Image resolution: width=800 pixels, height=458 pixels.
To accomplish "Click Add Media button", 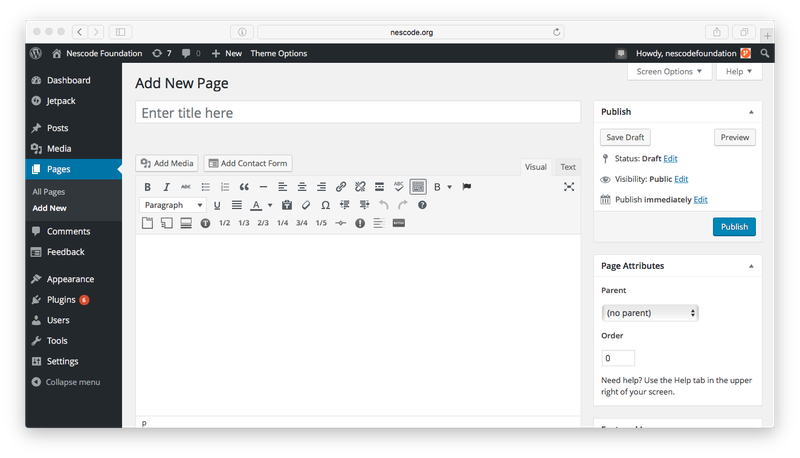I will pos(167,163).
